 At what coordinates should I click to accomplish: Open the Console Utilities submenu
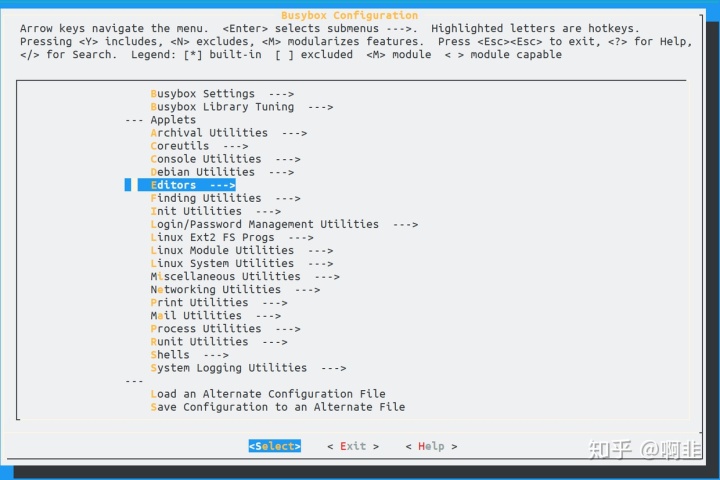[225, 159]
